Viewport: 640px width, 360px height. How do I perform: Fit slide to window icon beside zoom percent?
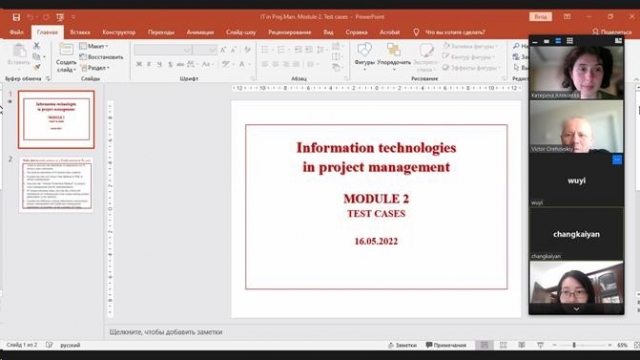(x=636, y=345)
